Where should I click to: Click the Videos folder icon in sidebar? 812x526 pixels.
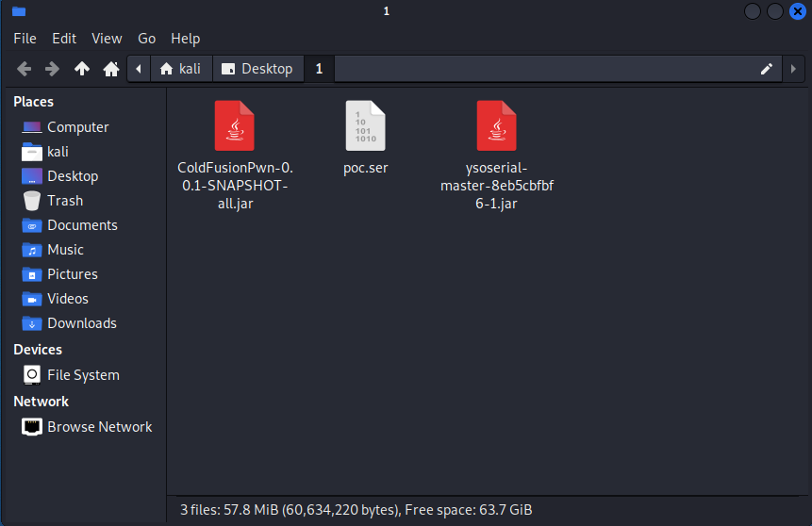31,299
